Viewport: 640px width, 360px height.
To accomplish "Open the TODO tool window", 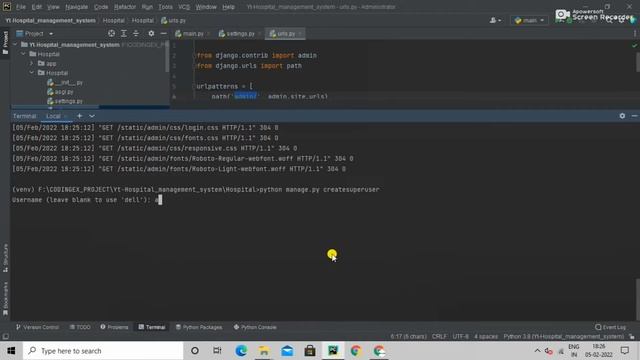I will click(x=80, y=327).
